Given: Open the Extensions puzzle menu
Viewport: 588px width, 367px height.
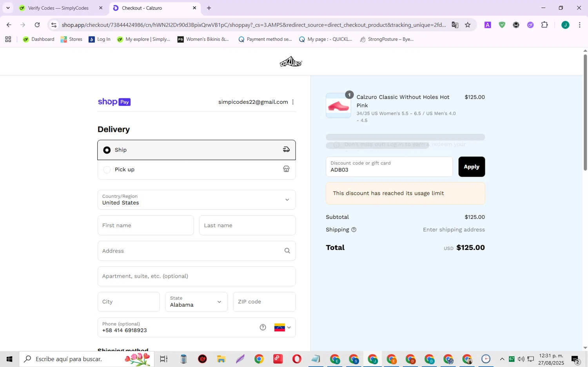Looking at the screenshot, I should (544, 25).
